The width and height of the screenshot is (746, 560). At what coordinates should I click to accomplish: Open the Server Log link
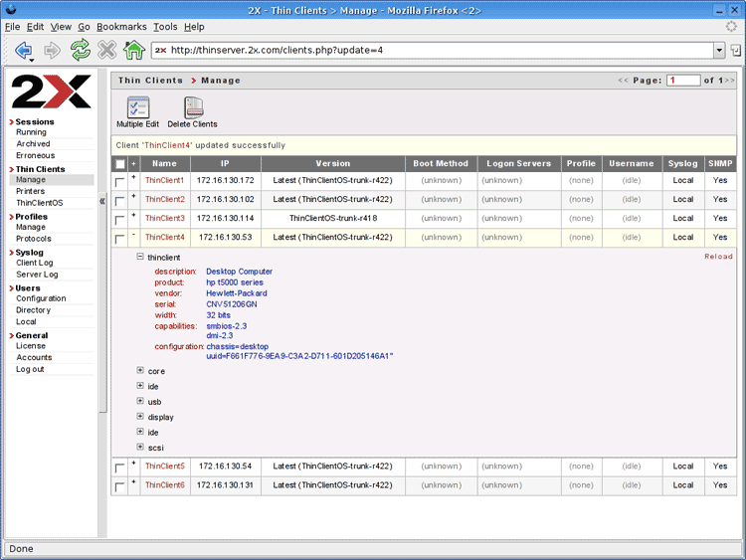coord(37,275)
